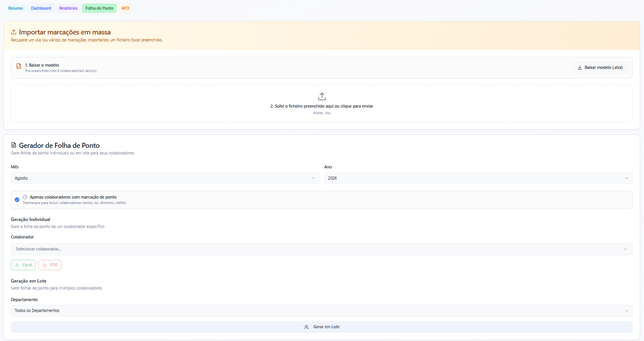Open the AFD tab

point(125,8)
